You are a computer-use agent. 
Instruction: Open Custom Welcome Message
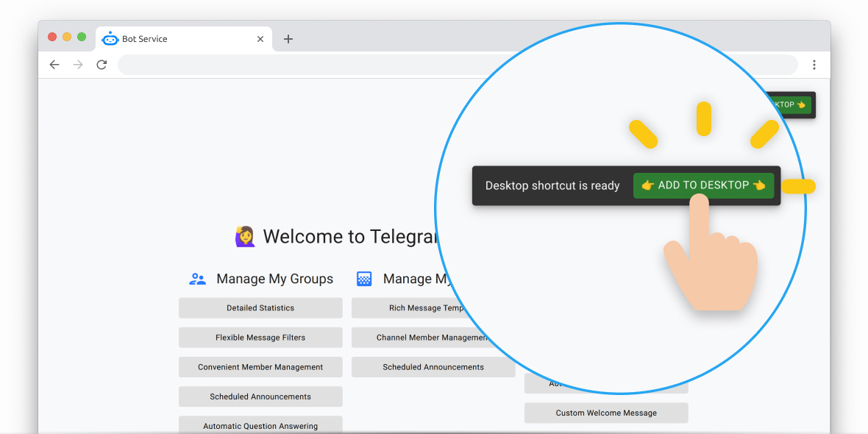[606, 413]
